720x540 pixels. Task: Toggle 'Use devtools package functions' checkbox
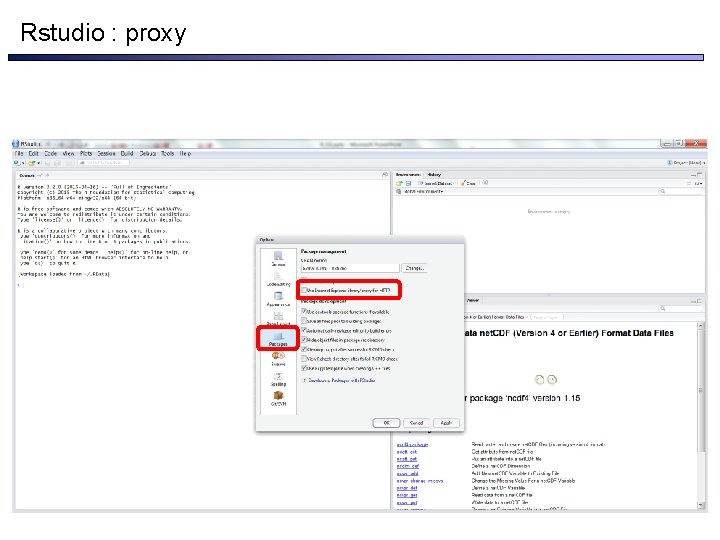coord(304,311)
